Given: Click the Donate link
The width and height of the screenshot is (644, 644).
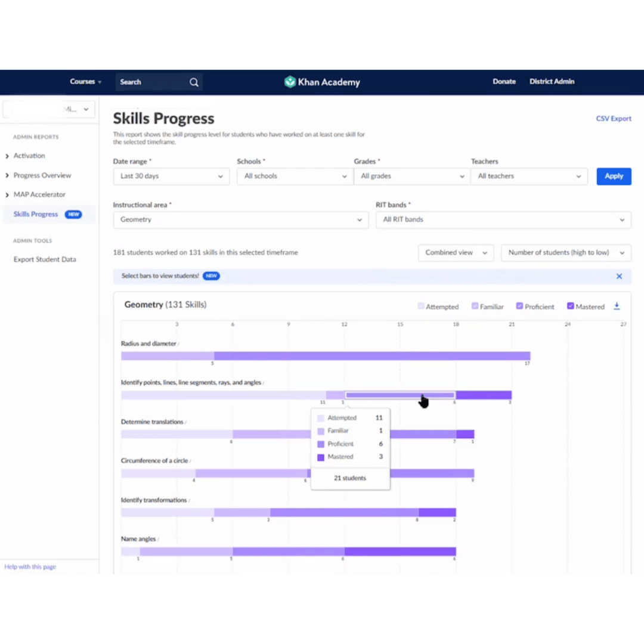Looking at the screenshot, I should 504,82.
